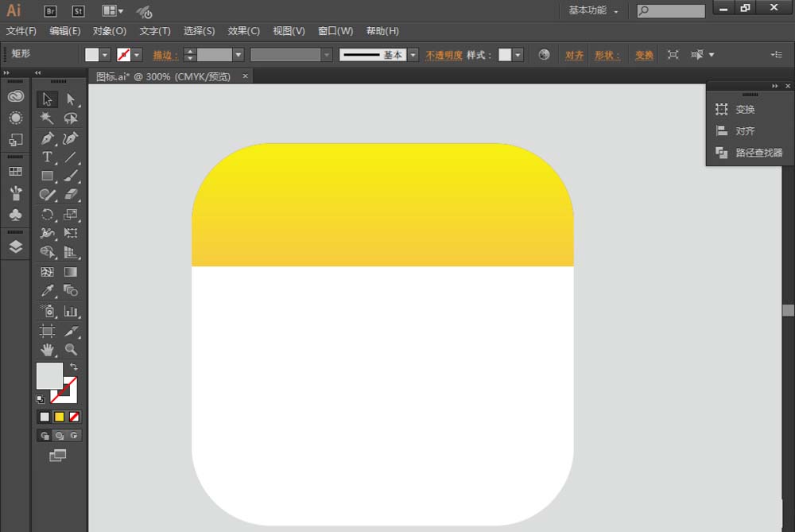Click the 描边 stroke link
The width and height of the screenshot is (795, 532).
click(x=165, y=55)
